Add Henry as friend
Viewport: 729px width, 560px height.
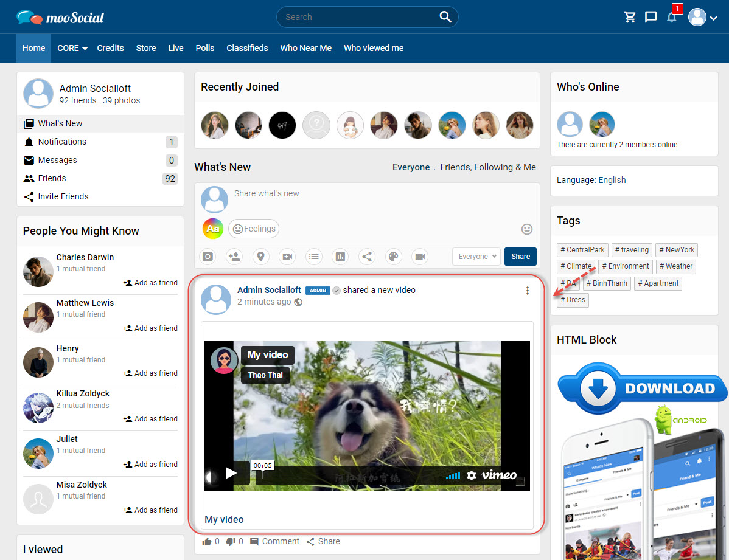[x=150, y=373]
